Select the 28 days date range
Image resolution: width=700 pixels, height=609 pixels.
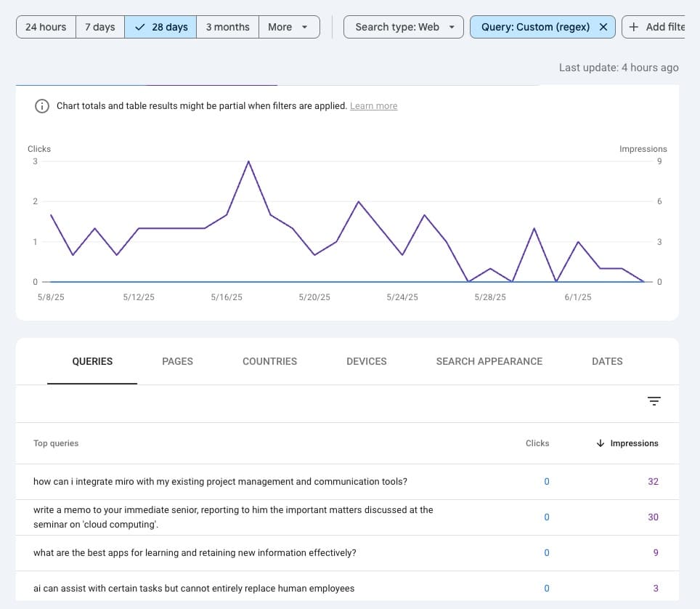click(x=160, y=27)
